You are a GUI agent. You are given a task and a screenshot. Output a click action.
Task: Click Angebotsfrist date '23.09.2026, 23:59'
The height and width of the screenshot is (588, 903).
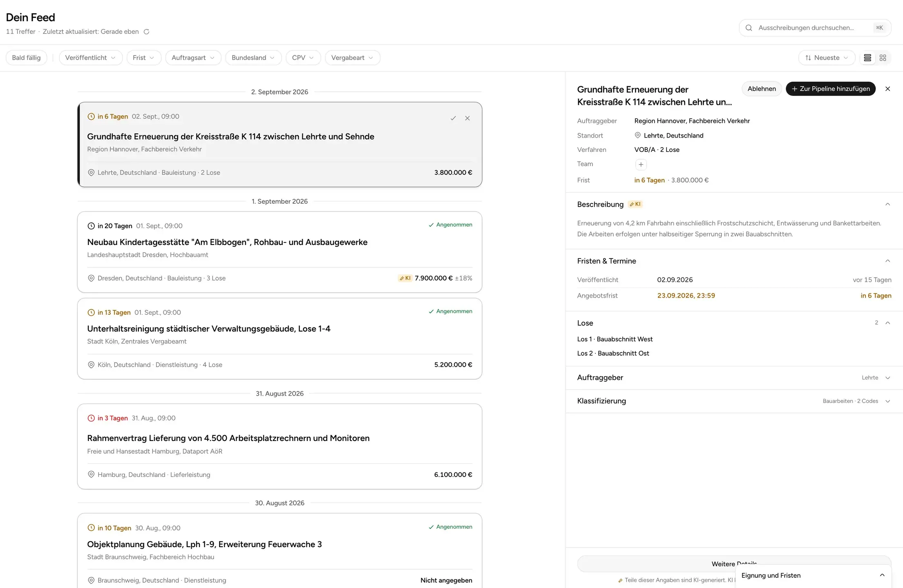click(x=686, y=296)
